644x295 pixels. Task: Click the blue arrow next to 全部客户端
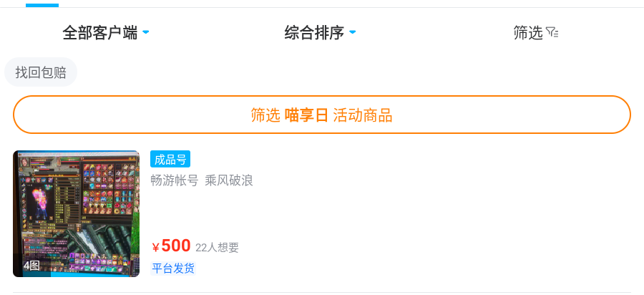146,32
